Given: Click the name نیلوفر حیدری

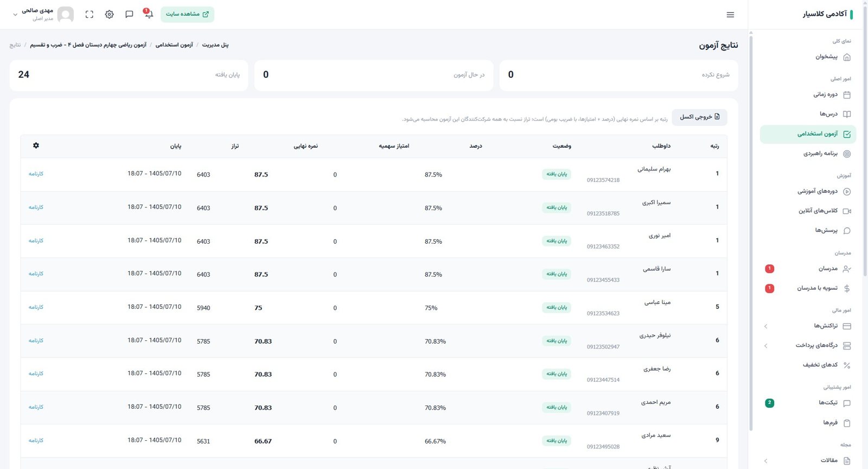Looking at the screenshot, I should coord(655,335).
